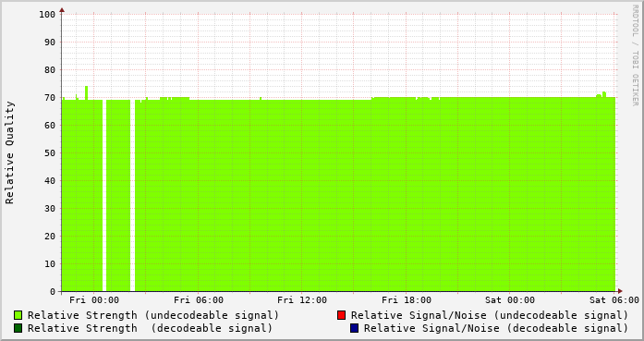Click the 'Fri 06:00' time axis label
This screenshot has height=341, width=644.
(199, 300)
